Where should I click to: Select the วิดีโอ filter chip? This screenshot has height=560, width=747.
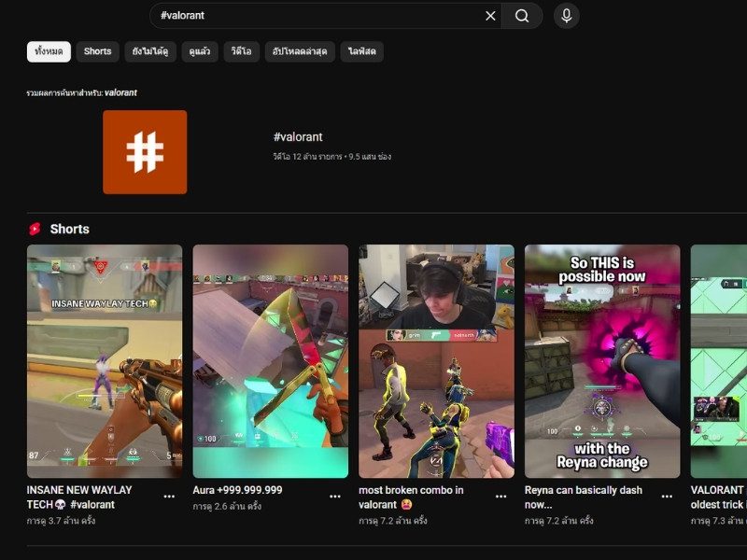coord(242,51)
